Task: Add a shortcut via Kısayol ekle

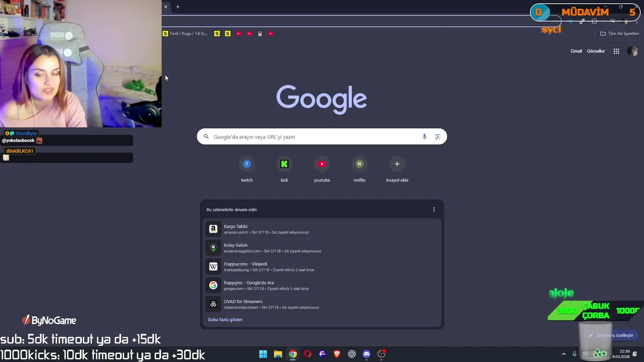Action: pyautogui.click(x=397, y=170)
